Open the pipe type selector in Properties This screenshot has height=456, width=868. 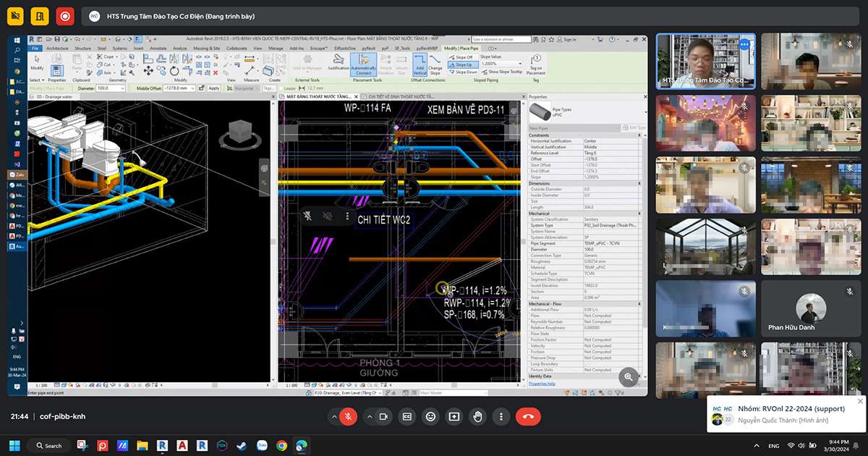586,112
